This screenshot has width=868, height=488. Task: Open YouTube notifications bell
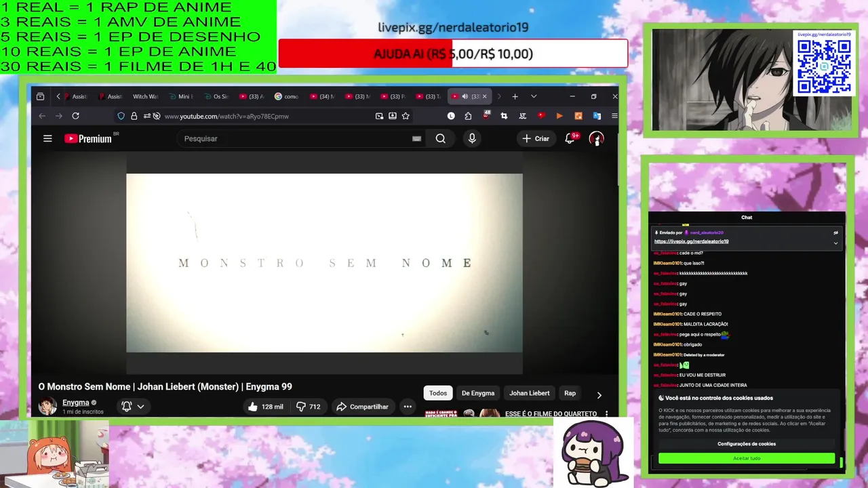(571, 138)
